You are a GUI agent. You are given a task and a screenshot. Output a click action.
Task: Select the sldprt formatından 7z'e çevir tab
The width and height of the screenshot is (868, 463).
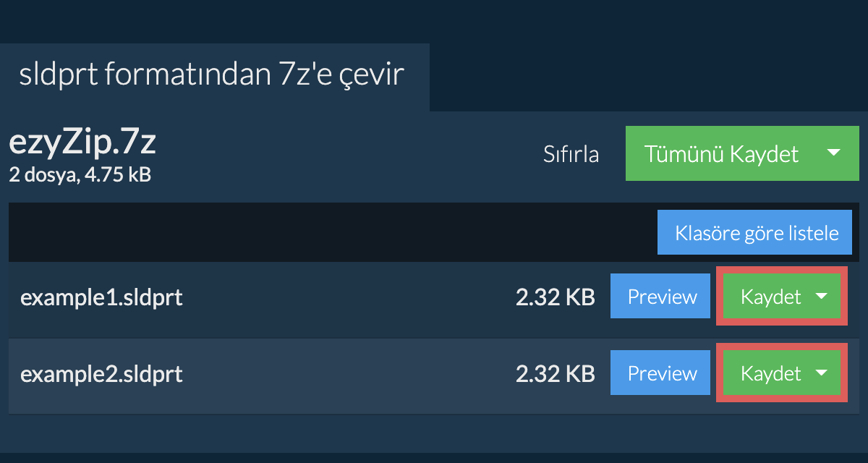point(211,76)
